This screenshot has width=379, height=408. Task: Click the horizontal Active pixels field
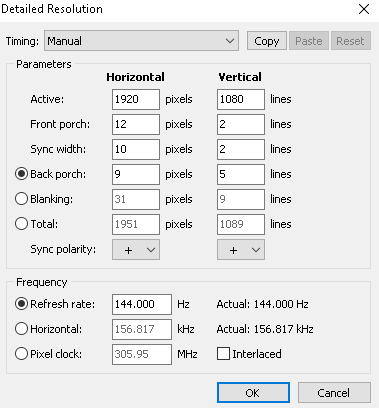click(136, 99)
